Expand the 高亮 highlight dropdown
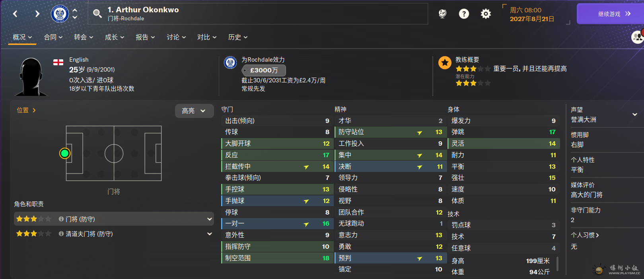Screen dimensions: 644x279 (x=194, y=111)
